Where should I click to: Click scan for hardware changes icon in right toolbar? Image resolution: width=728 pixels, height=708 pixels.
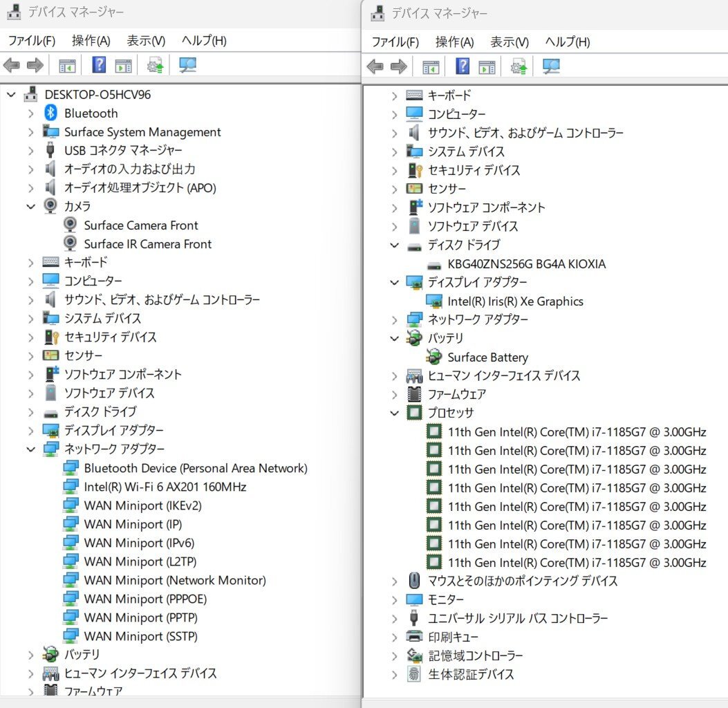(x=551, y=67)
